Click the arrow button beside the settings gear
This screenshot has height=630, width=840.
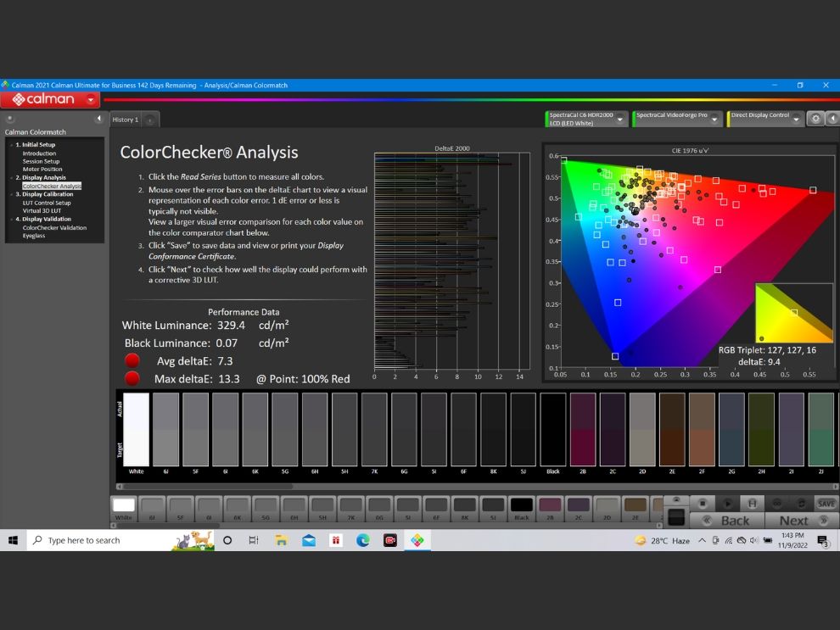(832, 119)
